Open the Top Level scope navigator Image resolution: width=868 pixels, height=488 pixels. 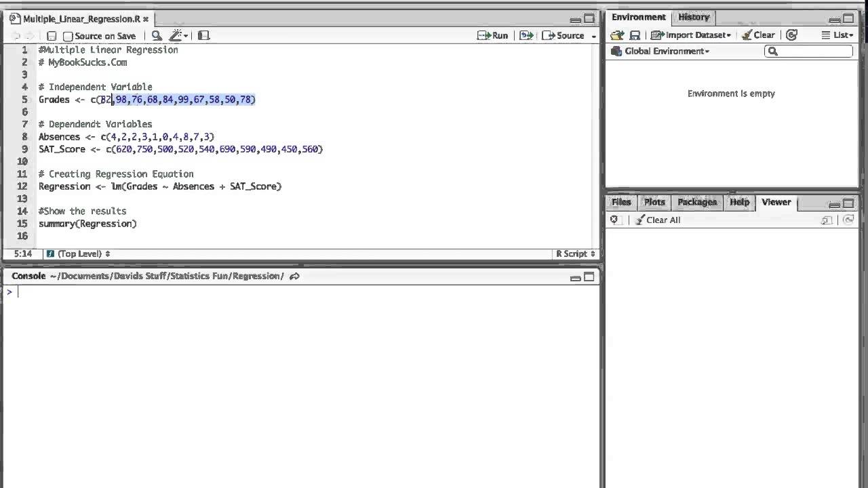click(x=78, y=253)
